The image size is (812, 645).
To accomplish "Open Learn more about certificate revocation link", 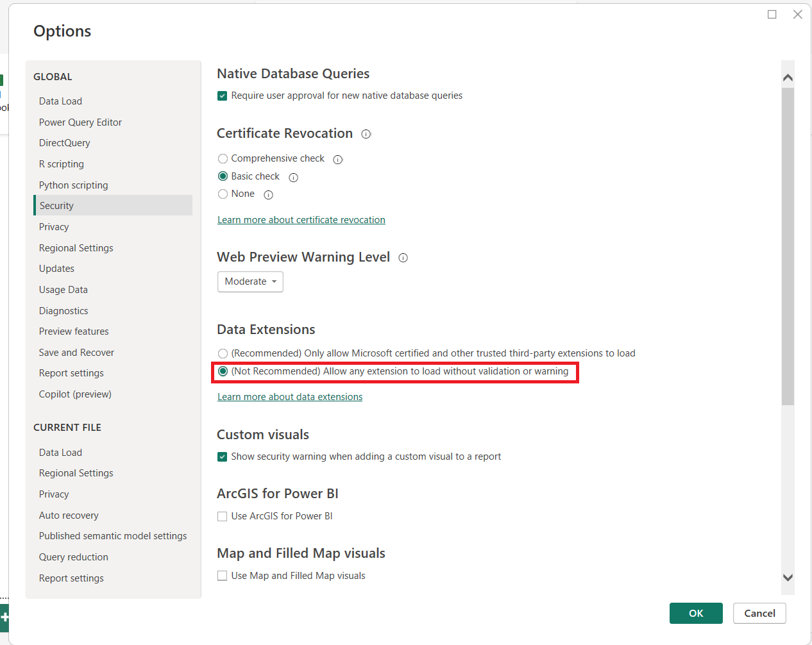I will tap(301, 220).
